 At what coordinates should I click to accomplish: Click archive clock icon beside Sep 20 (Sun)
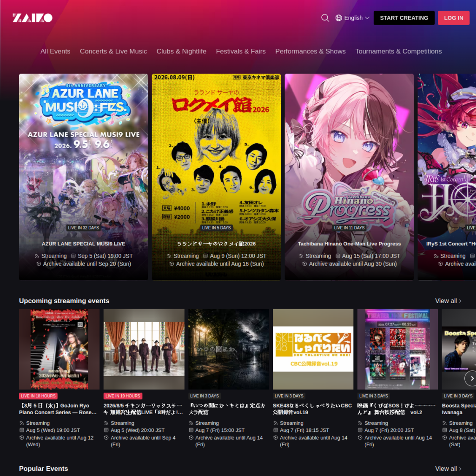click(39, 264)
